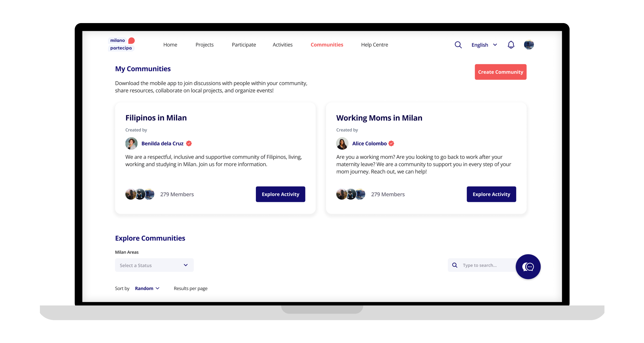
Task: Click member avatars in Filipinos in Milan card
Action: [x=140, y=194]
